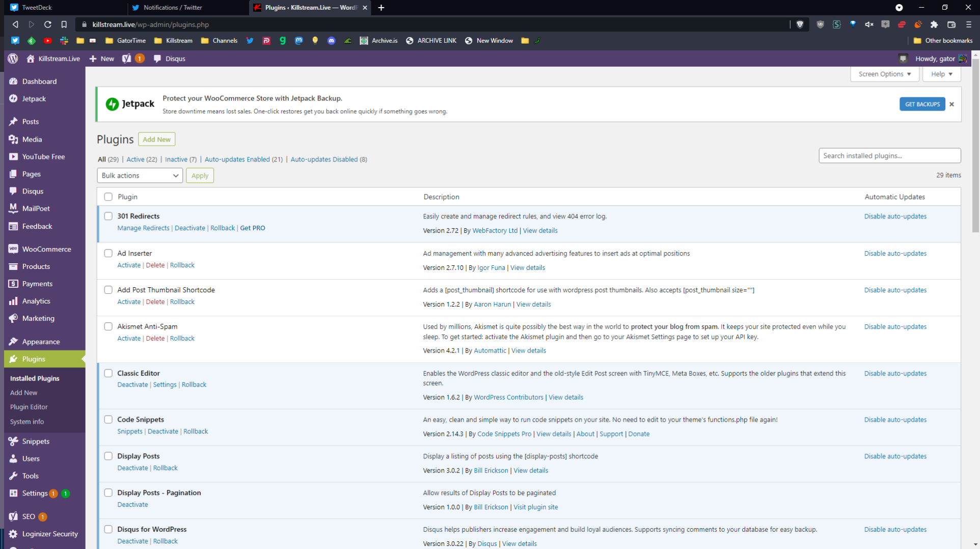
Task: Click the Yoast SEO icon in admin bar
Action: (x=126, y=59)
